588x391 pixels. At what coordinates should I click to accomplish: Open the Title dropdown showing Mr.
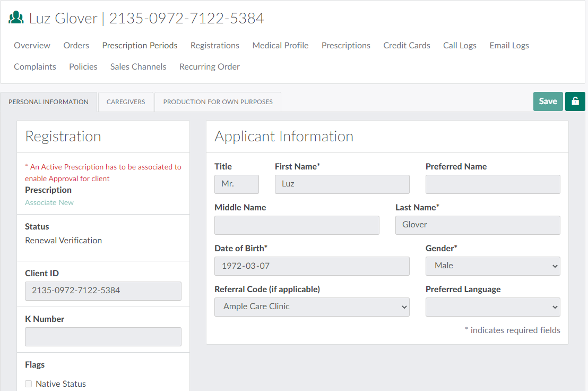(x=236, y=184)
